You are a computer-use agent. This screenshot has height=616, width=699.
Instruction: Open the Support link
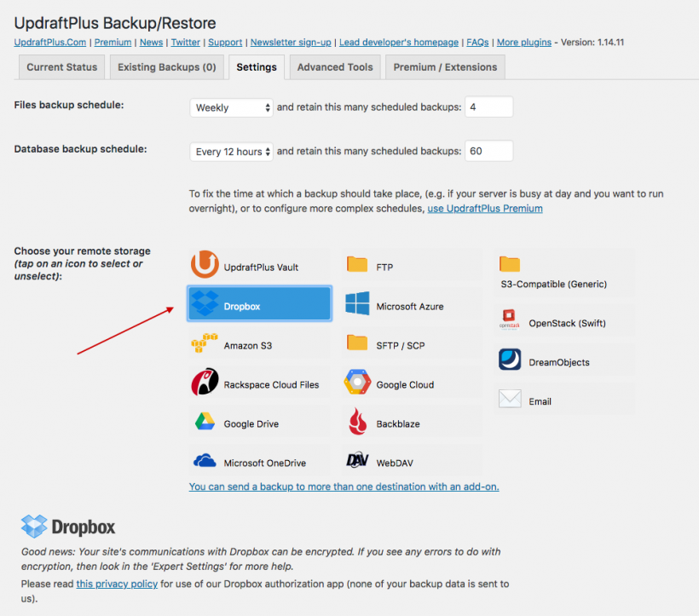point(225,43)
